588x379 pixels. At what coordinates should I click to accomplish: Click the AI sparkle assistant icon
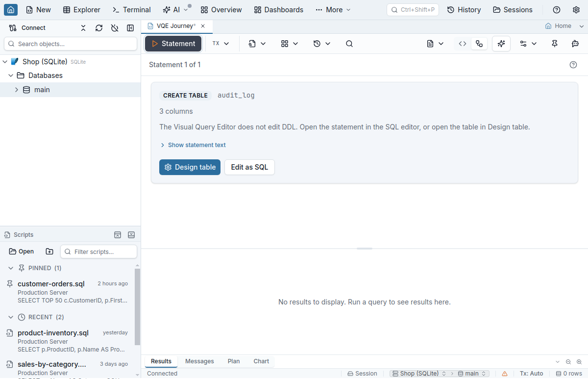click(501, 44)
